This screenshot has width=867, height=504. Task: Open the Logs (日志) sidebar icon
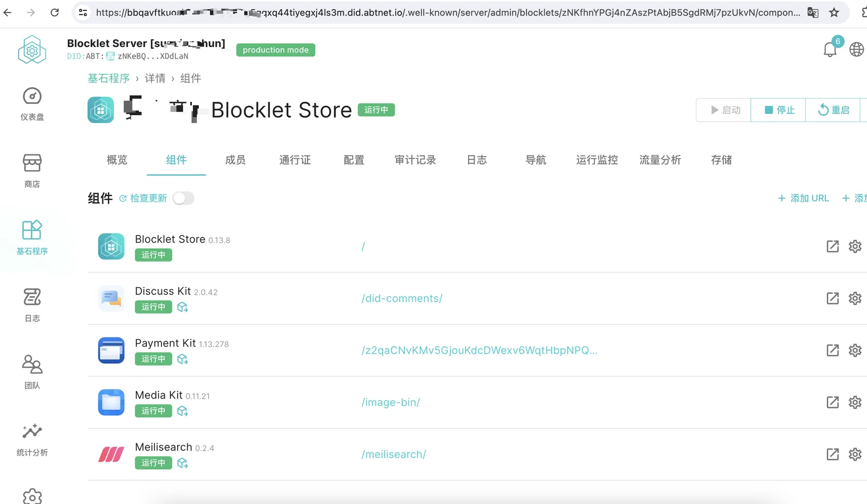pyautogui.click(x=32, y=297)
